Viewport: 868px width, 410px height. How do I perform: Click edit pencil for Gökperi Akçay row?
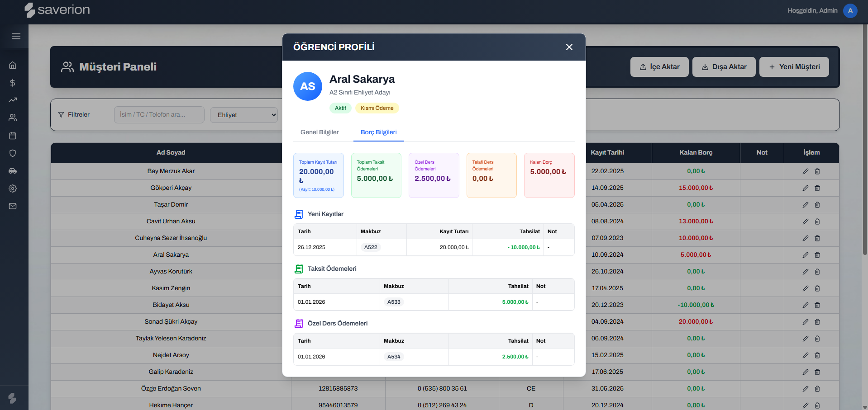point(805,188)
